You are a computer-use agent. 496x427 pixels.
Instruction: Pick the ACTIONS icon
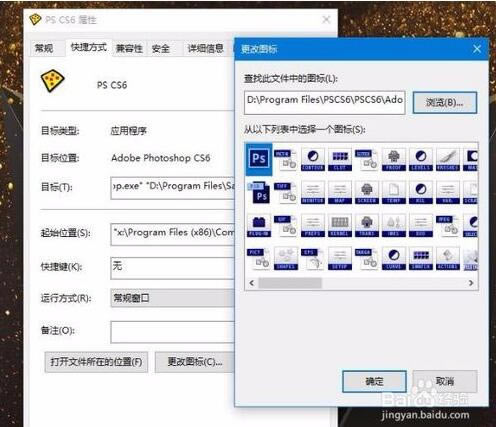pos(448,258)
